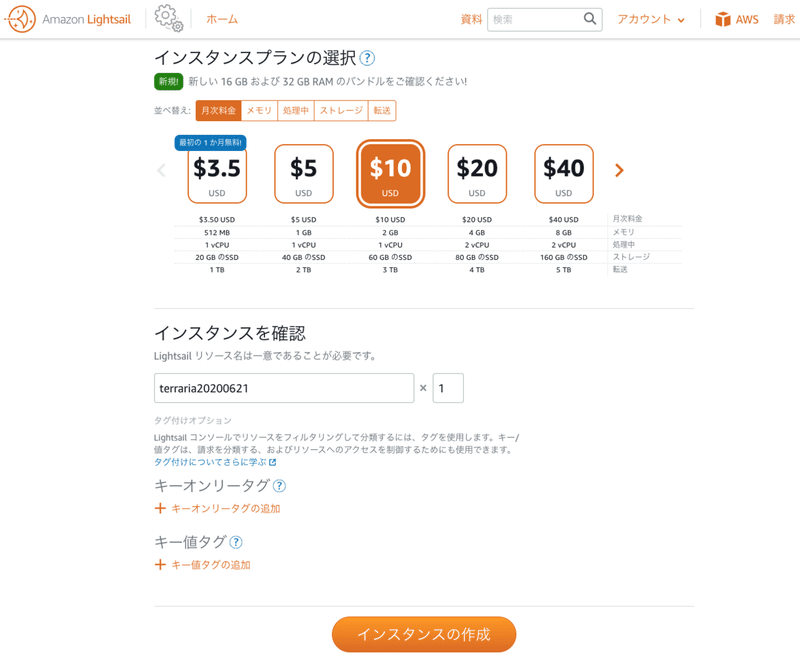Select the $3.5 USD plan

tap(217, 174)
